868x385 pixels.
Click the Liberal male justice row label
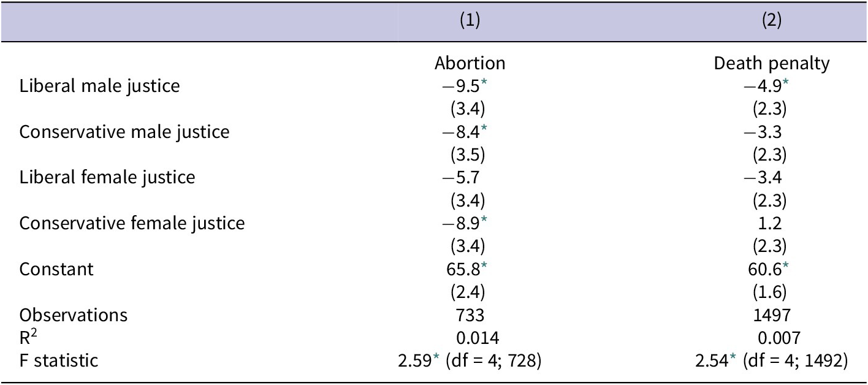99,85
